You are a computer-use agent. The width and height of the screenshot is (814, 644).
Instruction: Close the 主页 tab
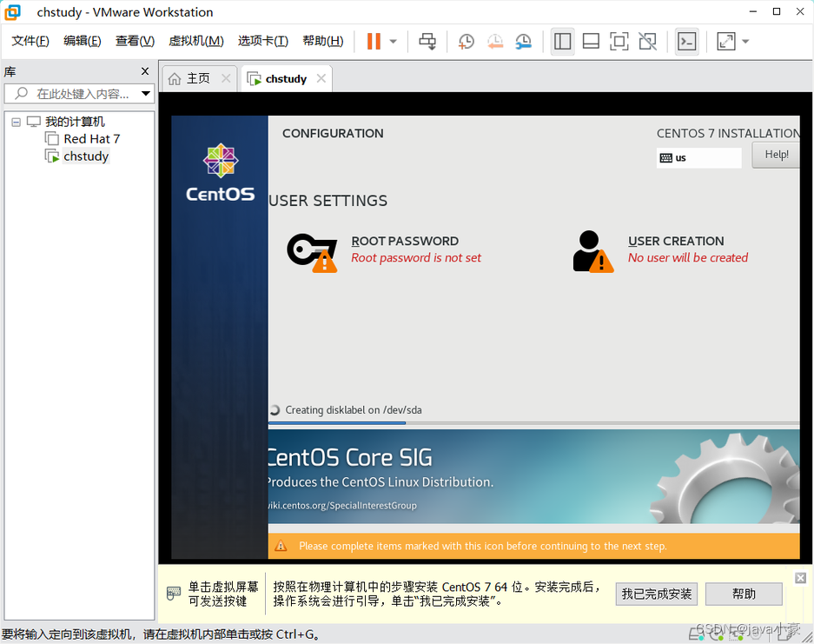[x=226, y=78]
